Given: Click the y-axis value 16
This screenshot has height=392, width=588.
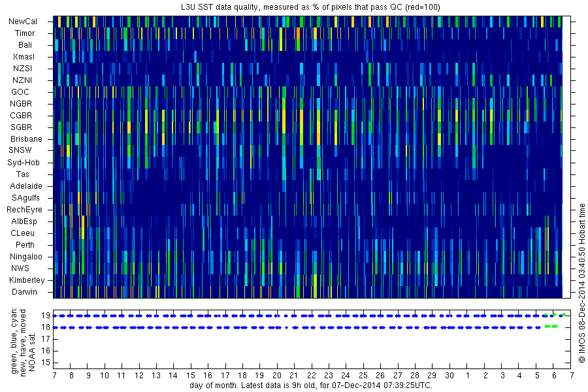Looking at the screenshot, I should [46, 351].
